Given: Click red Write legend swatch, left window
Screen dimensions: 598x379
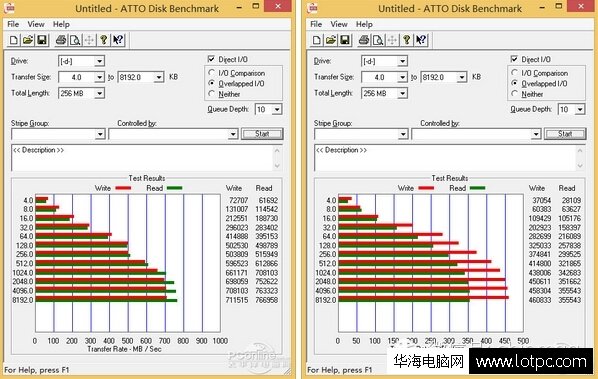Looking at the screenshot, I should [x=123, y=188].
